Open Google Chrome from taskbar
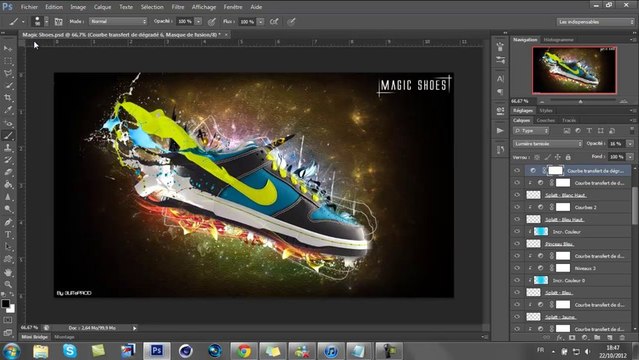 click(x=244, y=351)
